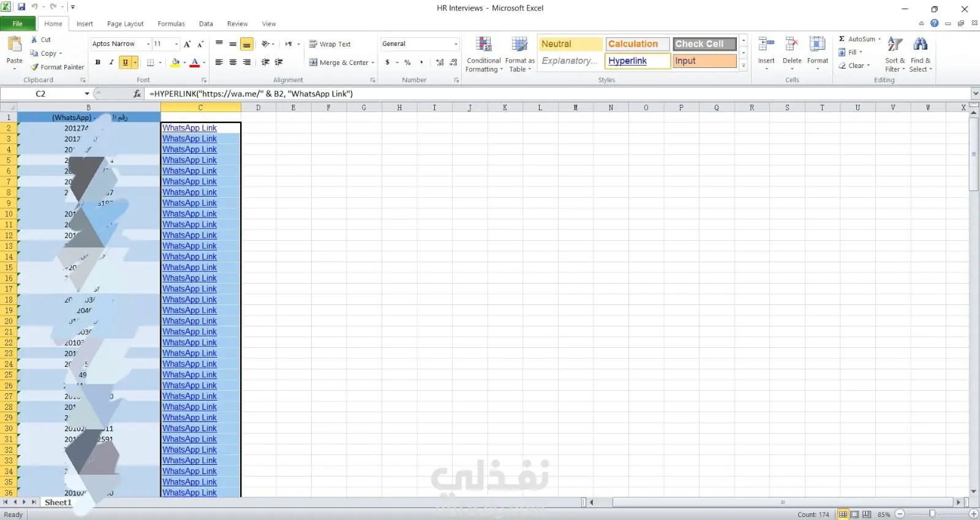Toggle Bottom Align
Viewport: 980px width, 520px height.
pyautogui.click(x=247, y=44)
